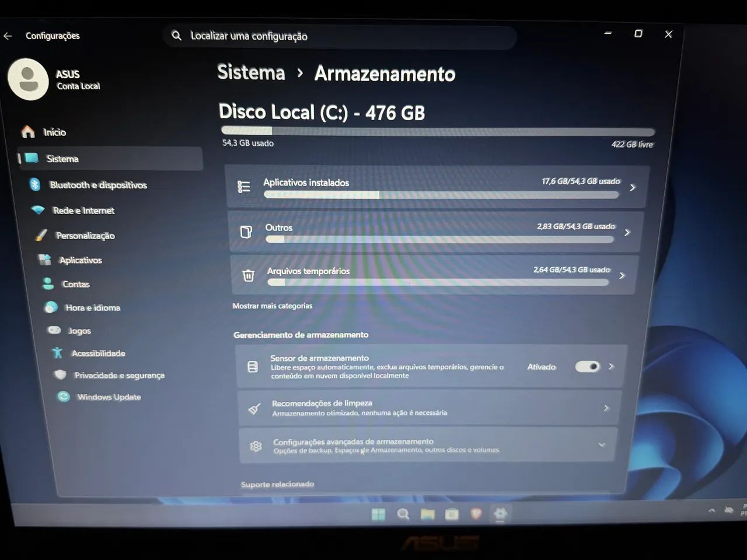Open Sensor de armazenamento settings chevron
Image resolution: width=747 pixels, height=560 pixels.
611,366
